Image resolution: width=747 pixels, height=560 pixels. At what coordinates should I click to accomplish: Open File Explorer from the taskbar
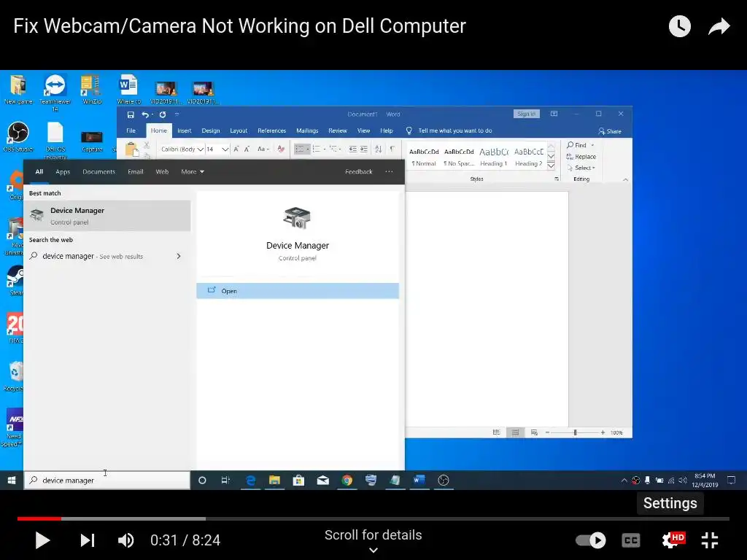point(274,480)
